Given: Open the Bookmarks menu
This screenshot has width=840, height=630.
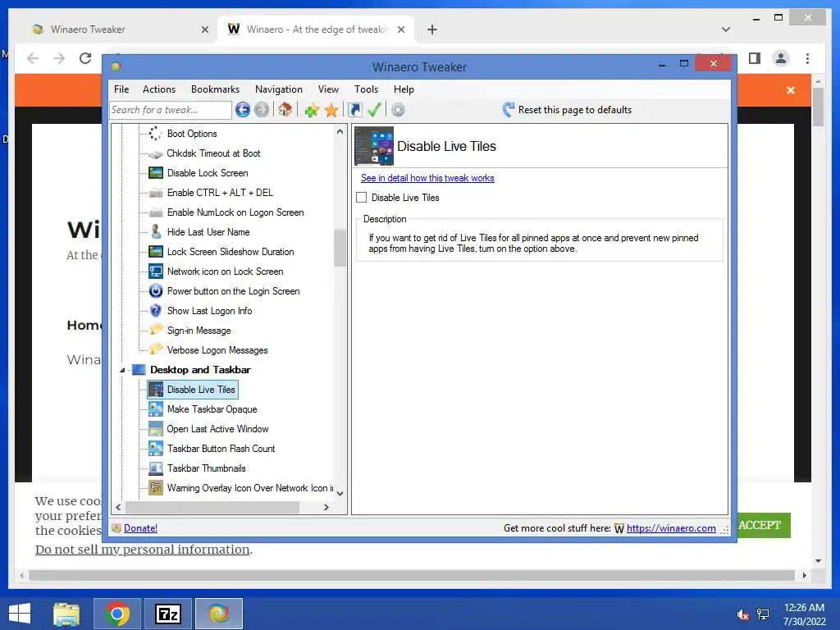Looking at the screenshot, I should tap(215, 89).
